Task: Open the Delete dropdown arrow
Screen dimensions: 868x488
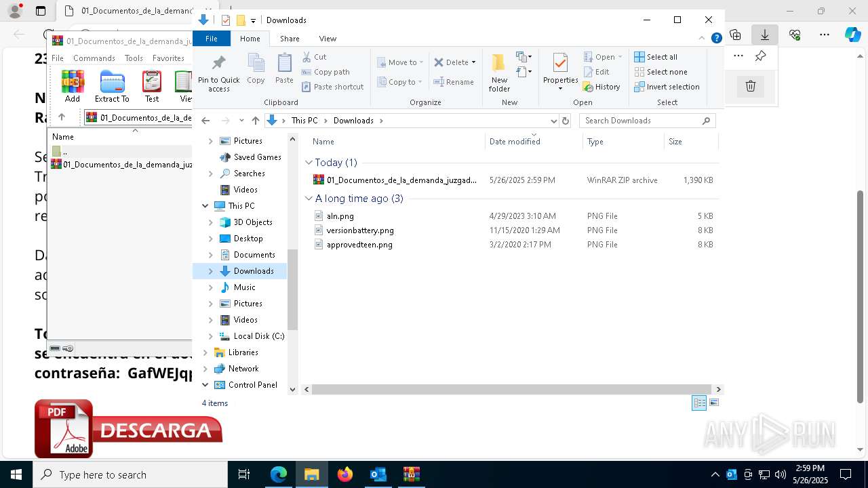Action: (473, 62)
